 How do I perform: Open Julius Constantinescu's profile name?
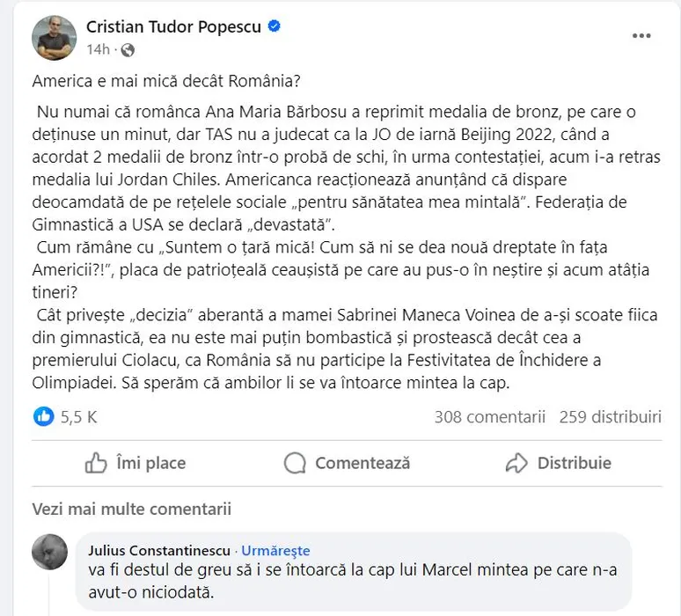[160, 550]
